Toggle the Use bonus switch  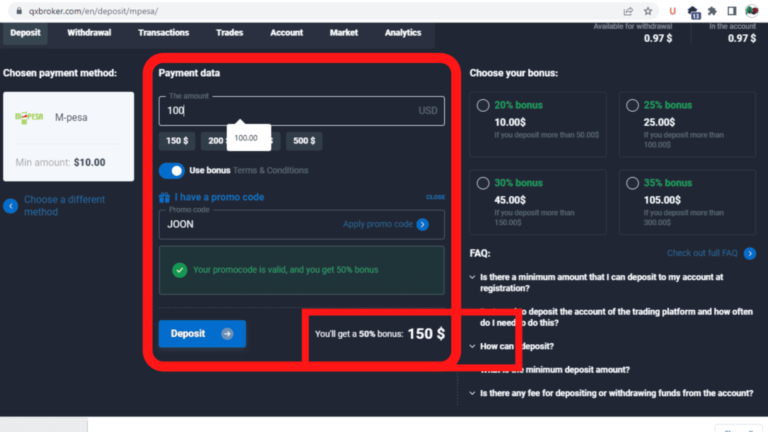point(172,170)
